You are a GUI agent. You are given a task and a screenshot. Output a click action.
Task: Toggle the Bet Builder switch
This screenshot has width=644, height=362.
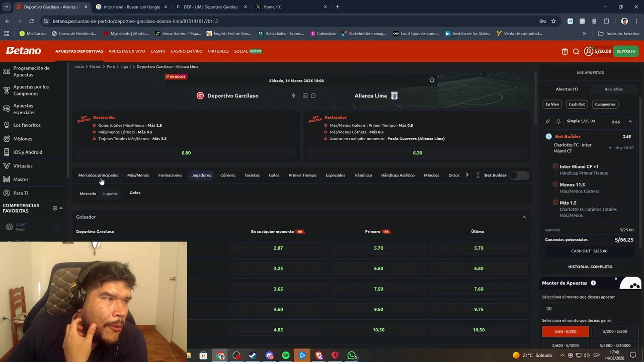[519, 175]
